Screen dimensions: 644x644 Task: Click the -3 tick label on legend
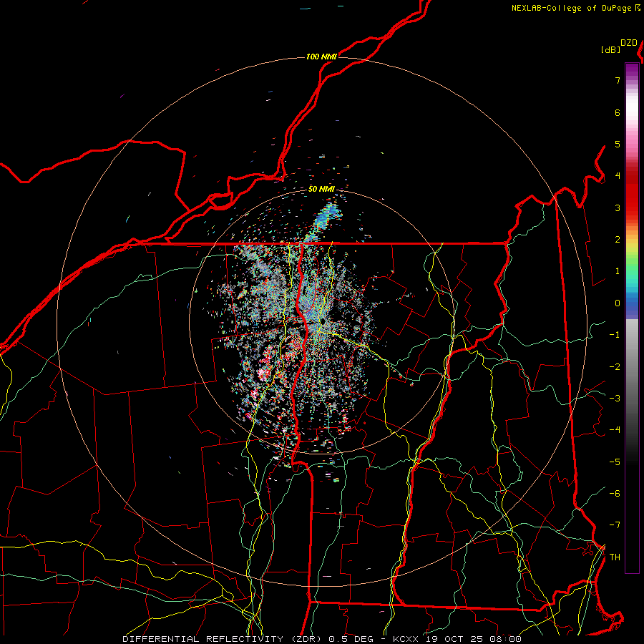[x=615, y=399]
